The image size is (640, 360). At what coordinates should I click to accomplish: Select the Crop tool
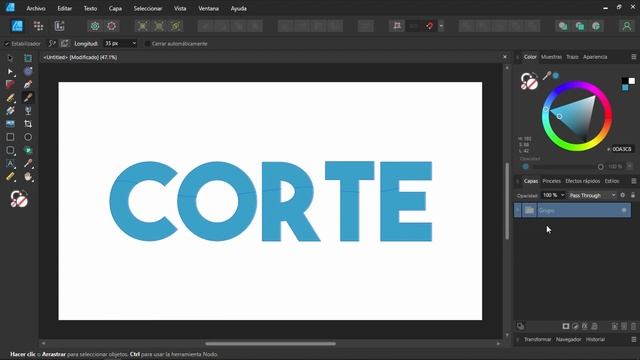point(28,124)
